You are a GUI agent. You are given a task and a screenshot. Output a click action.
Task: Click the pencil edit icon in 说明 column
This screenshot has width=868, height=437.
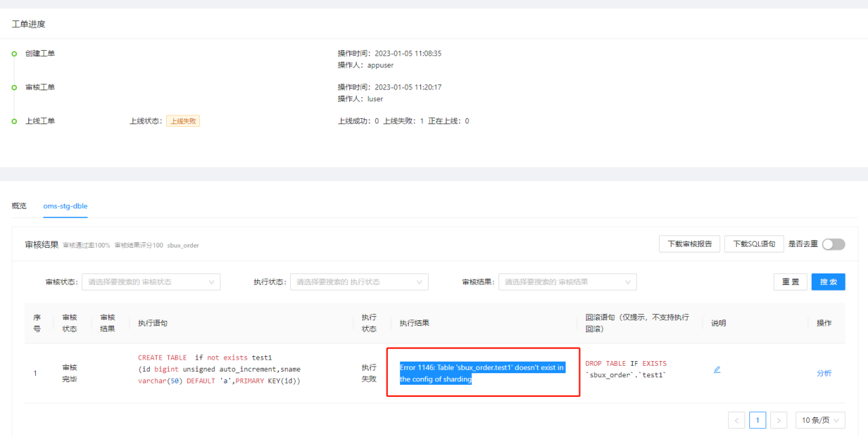[x=717, y=370]
